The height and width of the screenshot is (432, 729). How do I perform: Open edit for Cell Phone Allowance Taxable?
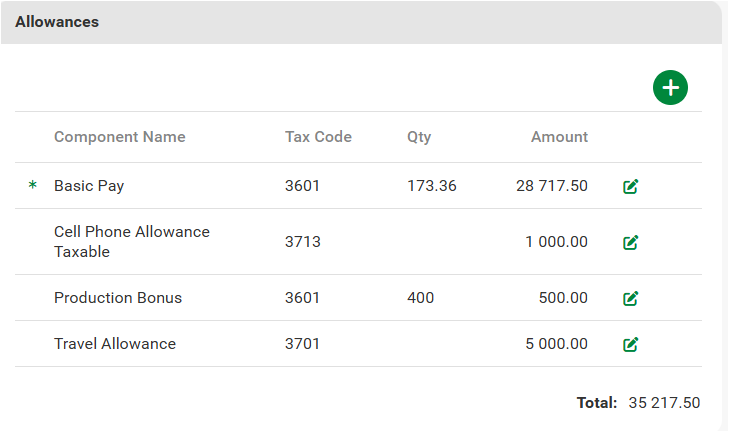point(630,242)
